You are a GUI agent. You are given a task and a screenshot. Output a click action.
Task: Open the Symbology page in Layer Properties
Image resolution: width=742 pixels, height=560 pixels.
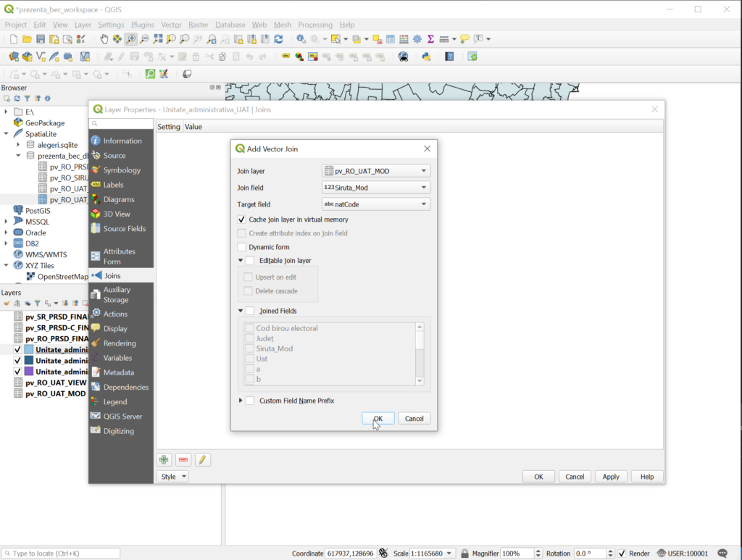coord(121,170)
